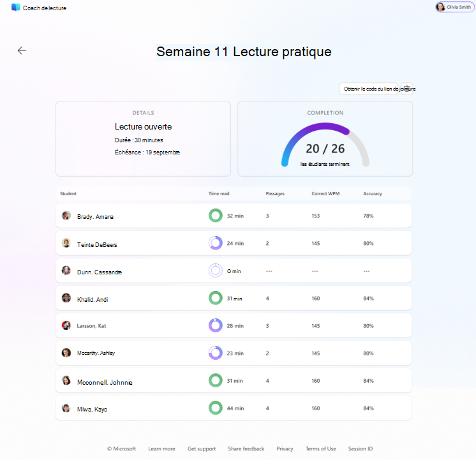Open the Mcconnell, Johnnie student name
476x460 pixels.
[105, 382]
